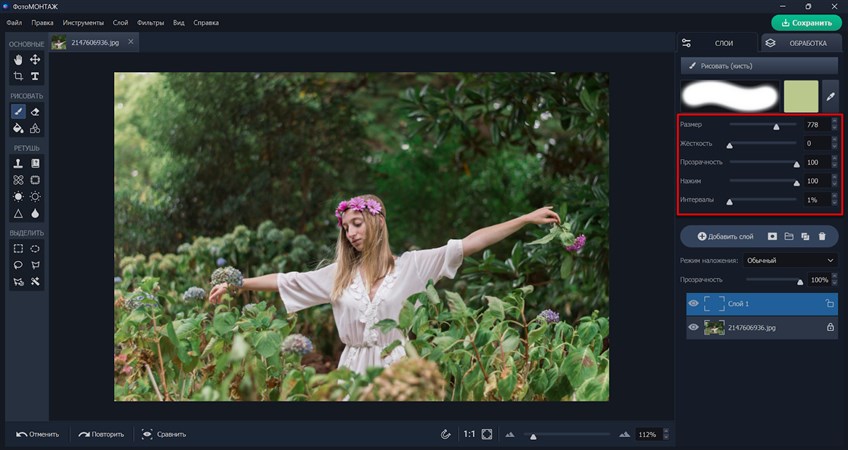Toggle visibility of 2147606936.jpg layer
The image size is (848, 450).
click(x=693, y=327)
